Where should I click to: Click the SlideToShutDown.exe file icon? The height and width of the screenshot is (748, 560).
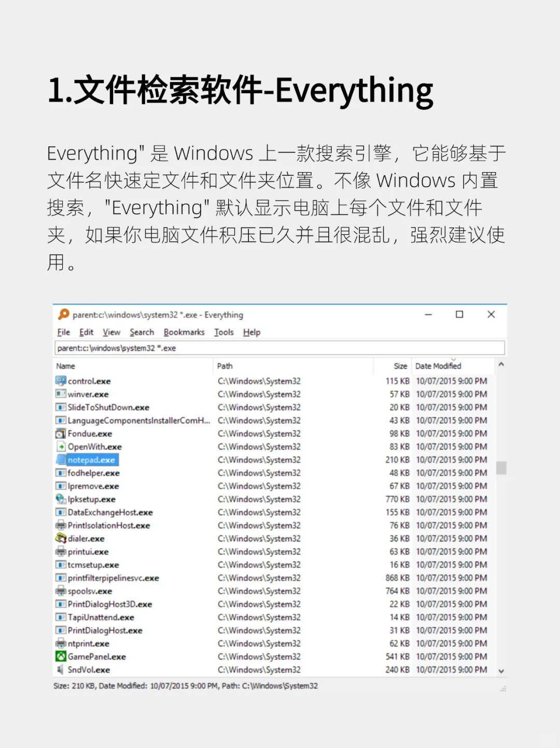tap(61, 407)
